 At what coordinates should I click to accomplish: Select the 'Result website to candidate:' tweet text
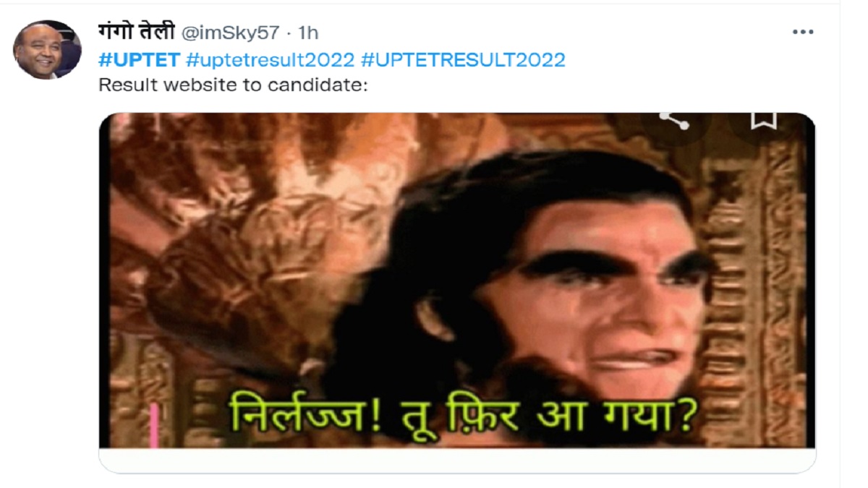(234, 85)
